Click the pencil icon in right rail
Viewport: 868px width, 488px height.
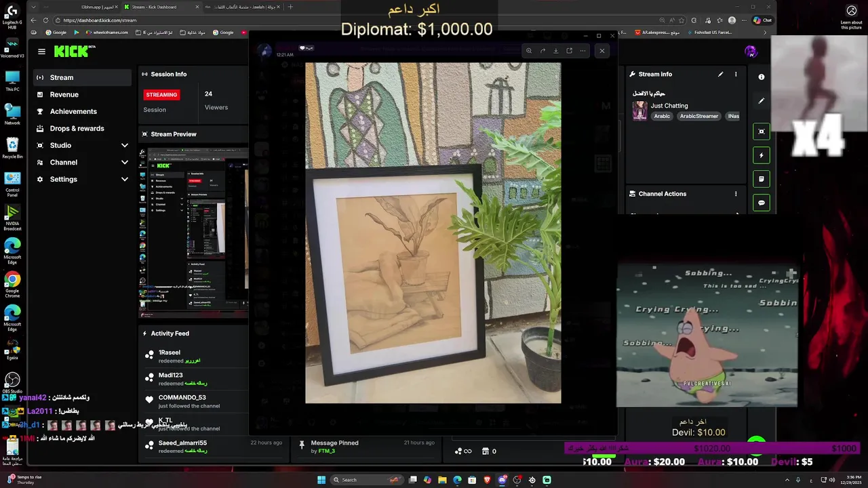click(x=761, y=101)
